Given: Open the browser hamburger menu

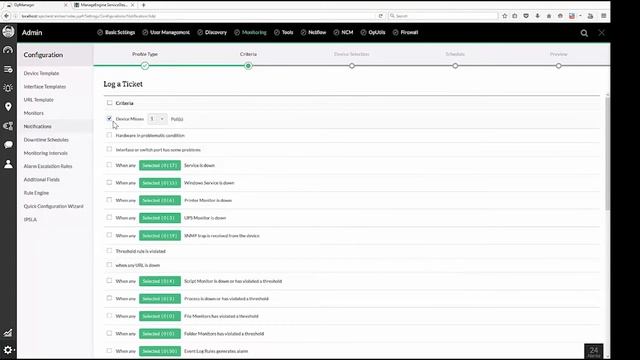Looking at the screenshot, I should (604, 16).
